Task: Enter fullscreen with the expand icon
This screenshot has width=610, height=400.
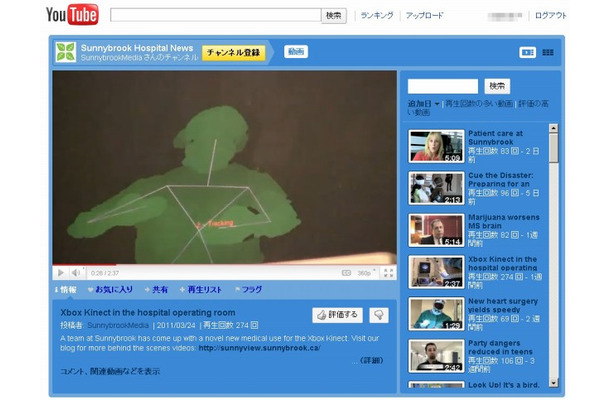Action: (x=388, y=273)
